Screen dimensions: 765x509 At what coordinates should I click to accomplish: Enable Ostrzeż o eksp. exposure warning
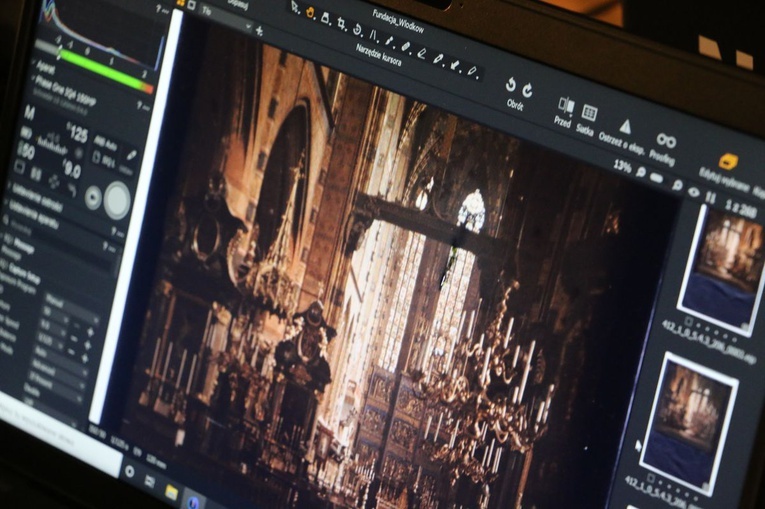pyautogui.click(x=625, y=126)
